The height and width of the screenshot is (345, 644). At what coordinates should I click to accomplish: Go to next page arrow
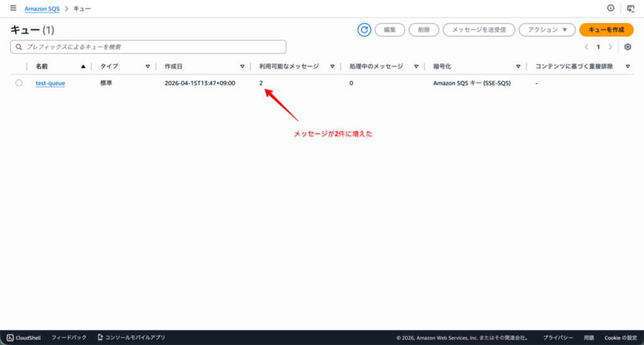tap(610, 47)
